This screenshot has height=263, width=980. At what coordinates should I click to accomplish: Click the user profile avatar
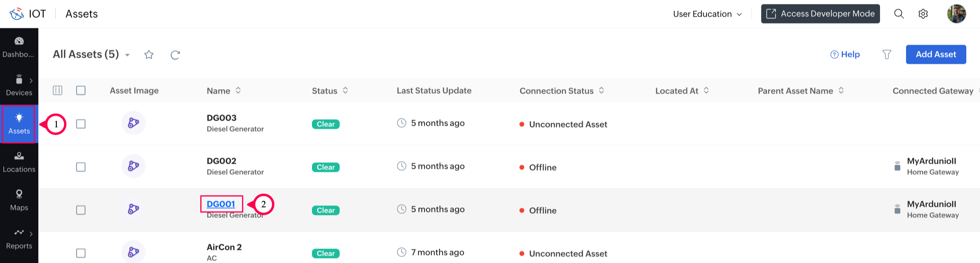[x=956, y=14]
